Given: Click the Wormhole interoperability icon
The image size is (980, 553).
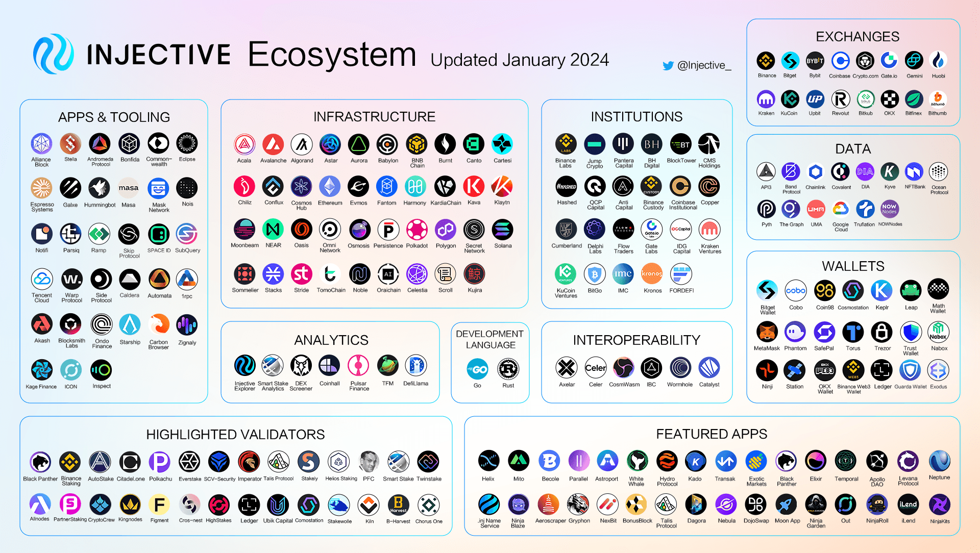Looking at the screenshot, I should [680, 367].
